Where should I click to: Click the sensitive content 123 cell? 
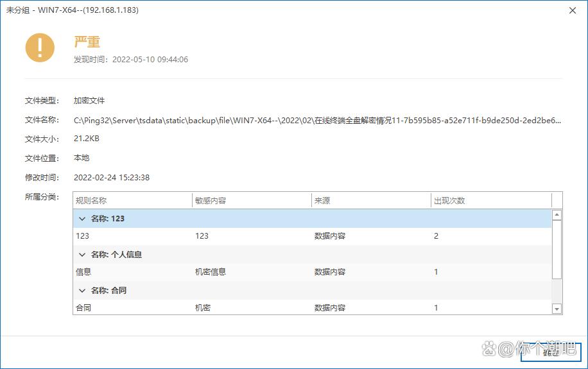pyautogui.click(x=202, y=236)
